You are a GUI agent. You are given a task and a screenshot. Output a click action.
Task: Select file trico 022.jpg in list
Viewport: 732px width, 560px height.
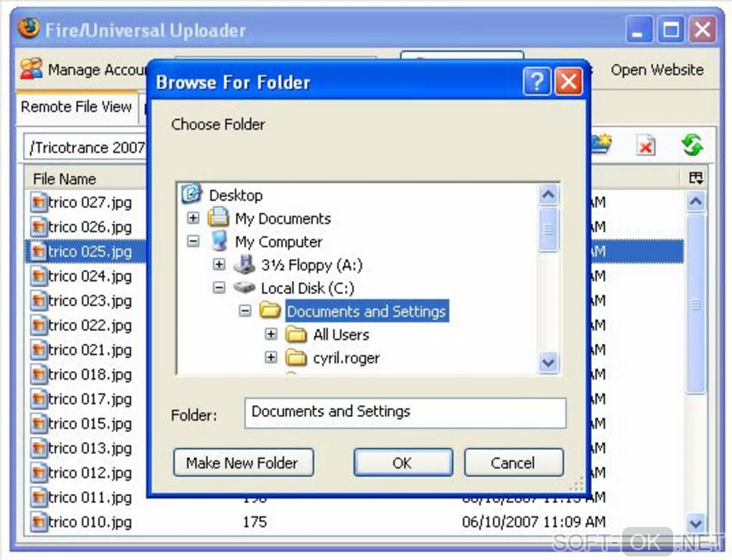[x=90, y=325]
